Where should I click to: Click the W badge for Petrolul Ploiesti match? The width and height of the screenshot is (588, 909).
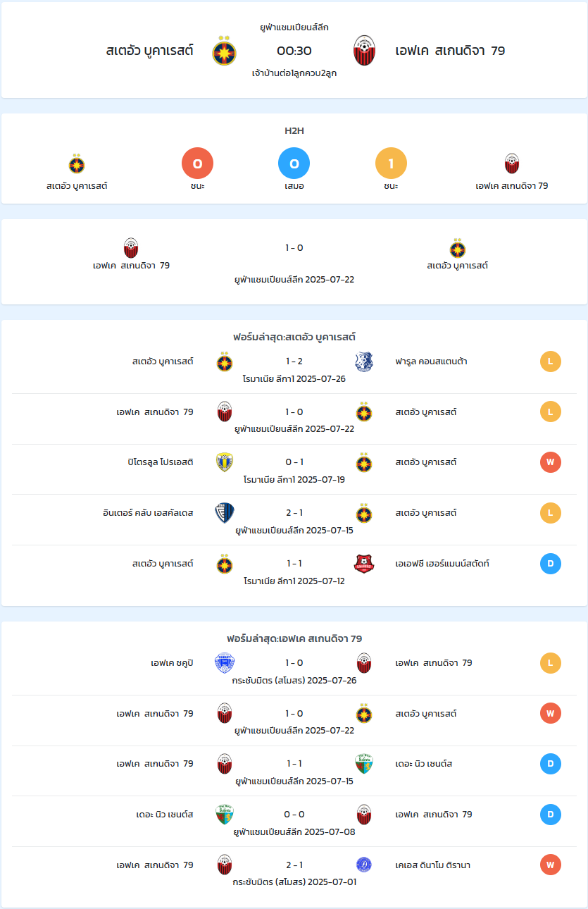[x=551, y=462]
